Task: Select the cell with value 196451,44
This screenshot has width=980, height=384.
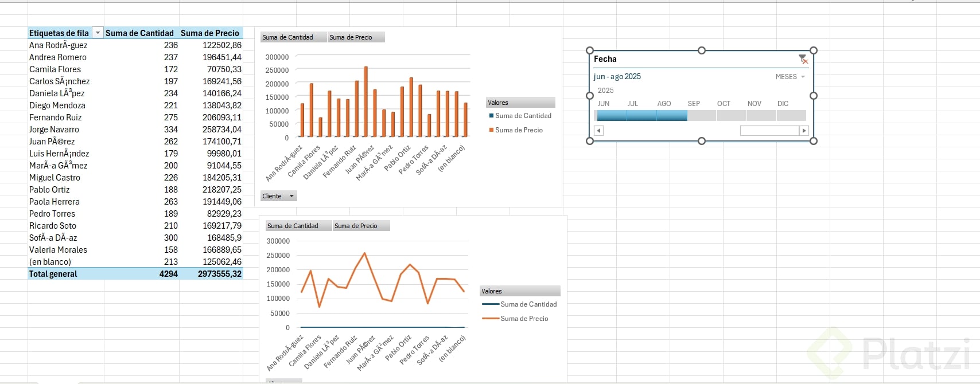Action: click(211, 57)
